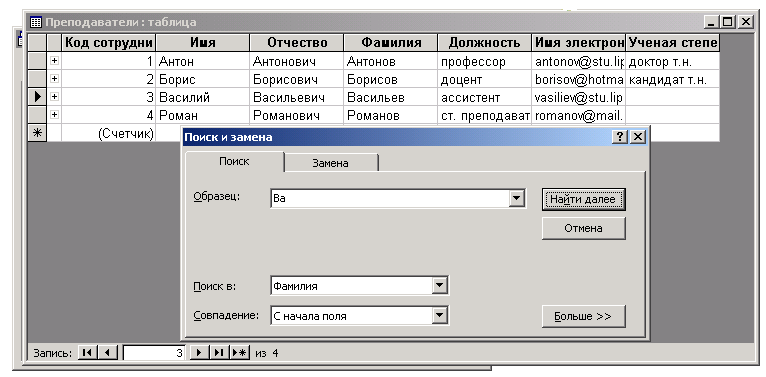Screen dimensions: 766x377
Task: Select Код сотрудника column header
Action: tap(108, 42)
